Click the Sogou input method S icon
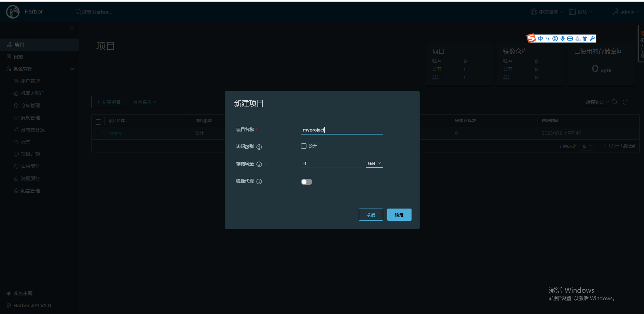 pos(531,38)
